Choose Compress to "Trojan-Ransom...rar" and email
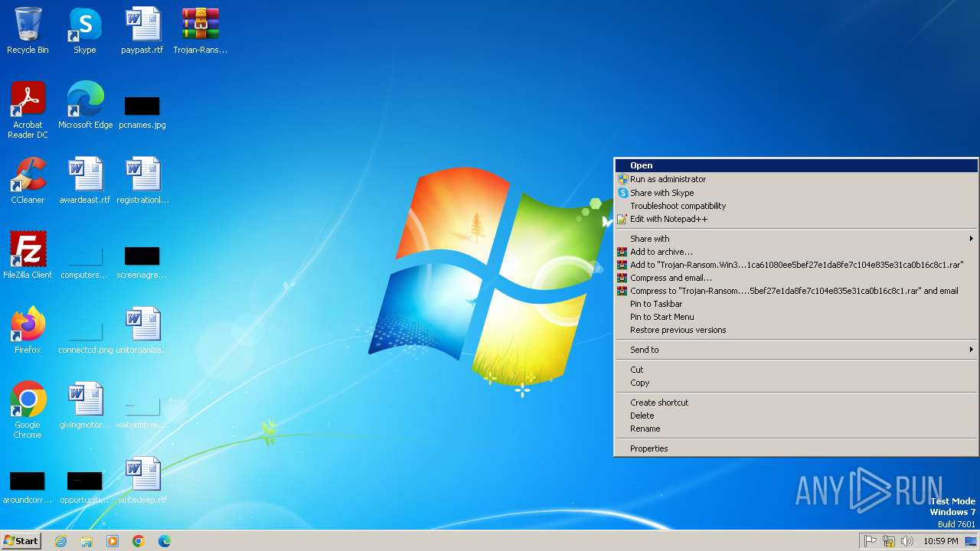Image resolution: width=980 pixels, height=551 pixels. pyautogui.click(x=796, y=291)
